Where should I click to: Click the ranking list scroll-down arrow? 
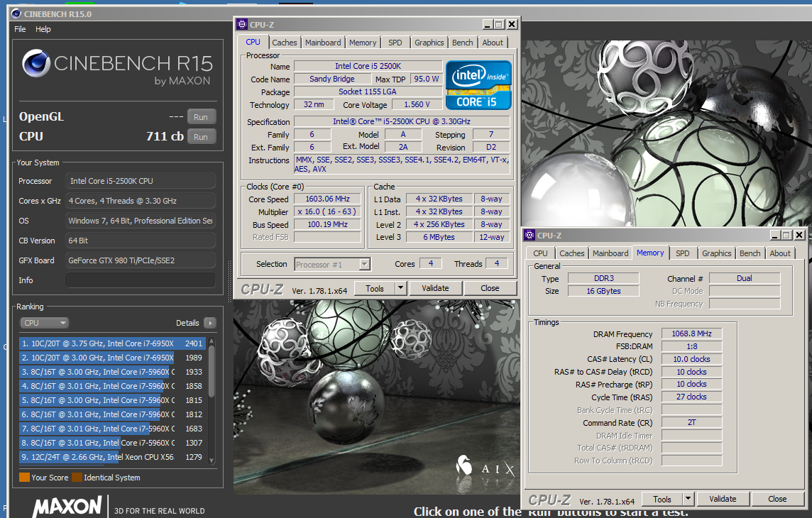212,460
